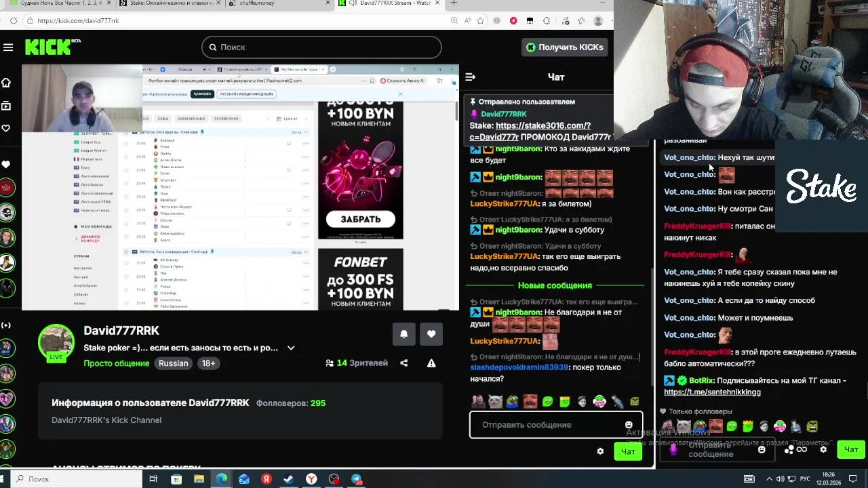This screenshot has width=868, height=488.
Task: Click the Получить KICKs button
Action: (x=564, y=47)
